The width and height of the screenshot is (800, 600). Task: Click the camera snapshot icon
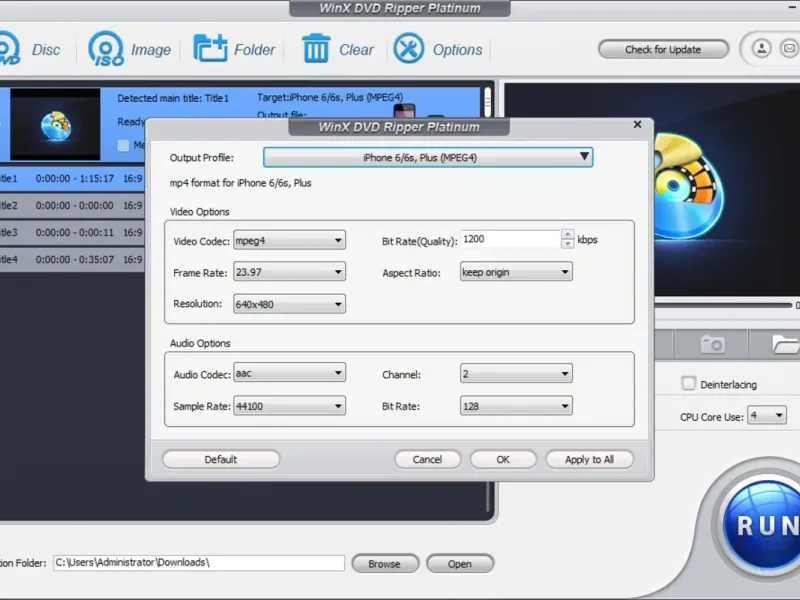(x=712, y=345)
